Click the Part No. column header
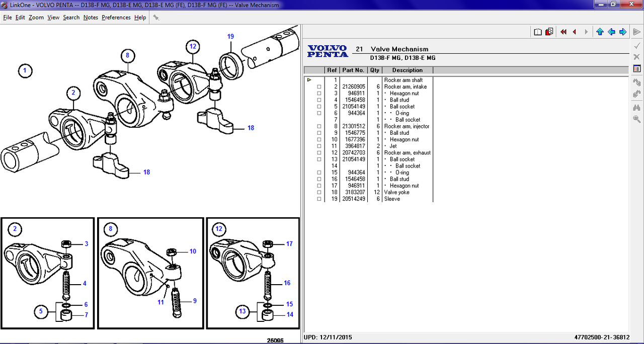The height and width of the screenshot is (344, 644). click(353, 70)
